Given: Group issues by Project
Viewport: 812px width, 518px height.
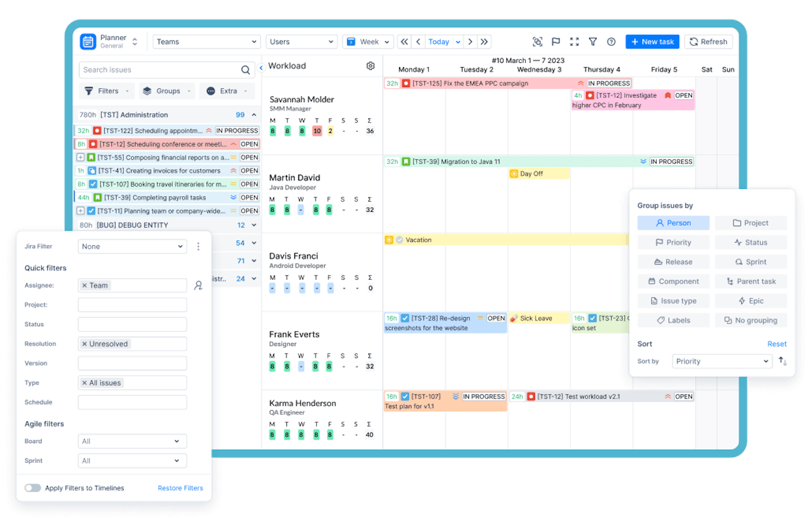Looking at the screenshot, I should (x=751, y=223).
